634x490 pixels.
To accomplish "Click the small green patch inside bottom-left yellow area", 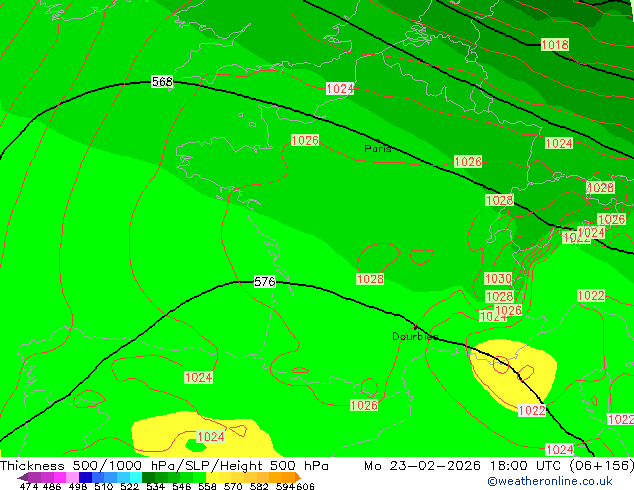I will (196, 446).
